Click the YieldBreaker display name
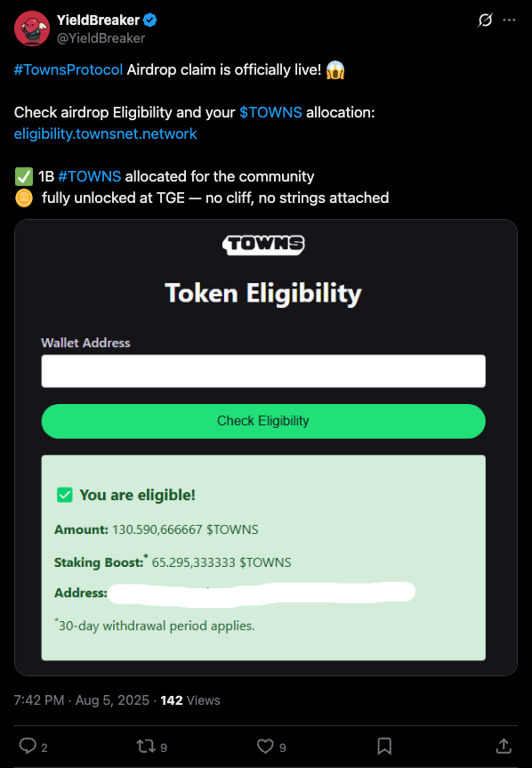The image size is (532, 768). pos(99,20)
